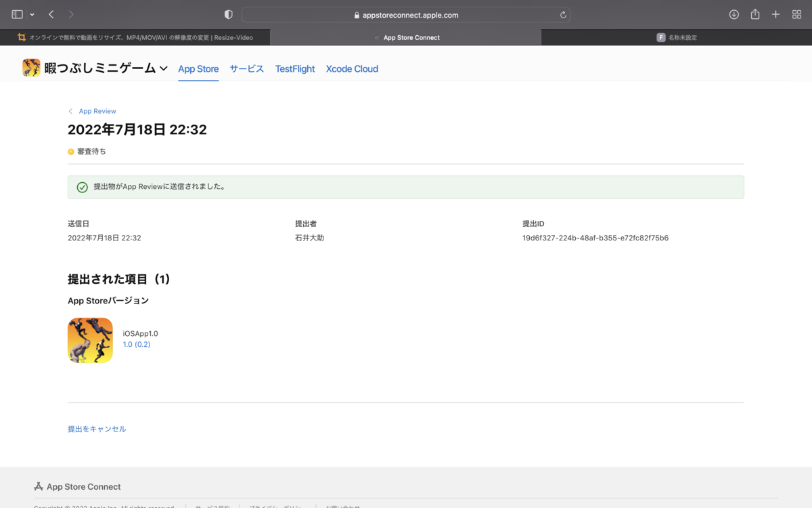Switch to the 名称未設定 tab

point(677,37)
